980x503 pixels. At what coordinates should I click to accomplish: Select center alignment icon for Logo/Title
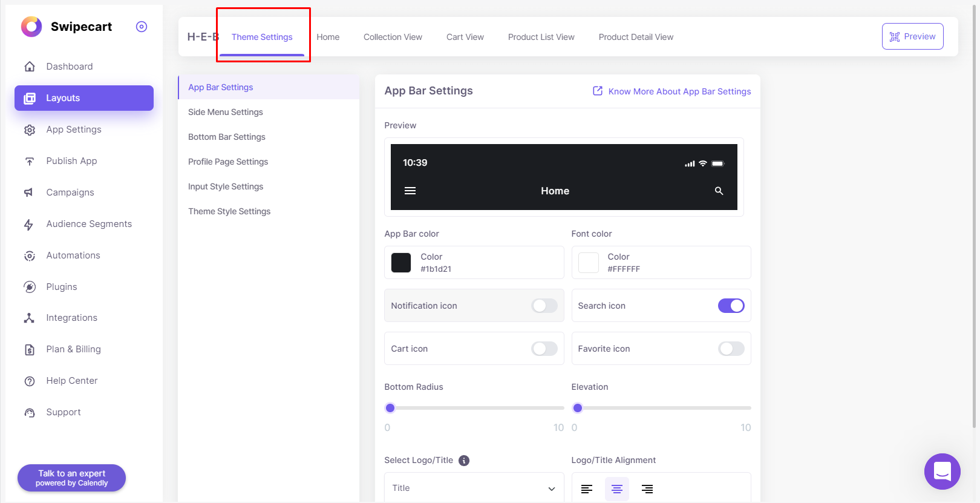tap(616, 489)
